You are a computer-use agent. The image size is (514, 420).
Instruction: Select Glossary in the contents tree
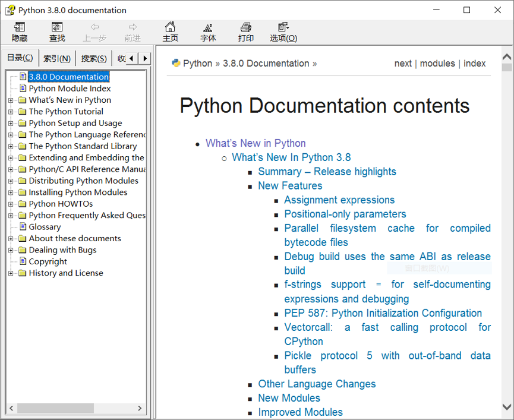45,227
